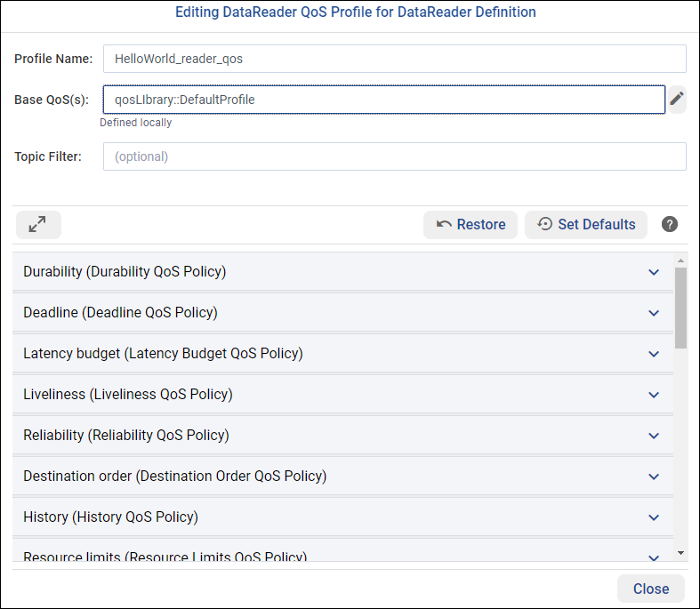Click the scrollbar down arrow
Image resolution: width=700 pixels, height=609 pixels.
click(680, 553)
